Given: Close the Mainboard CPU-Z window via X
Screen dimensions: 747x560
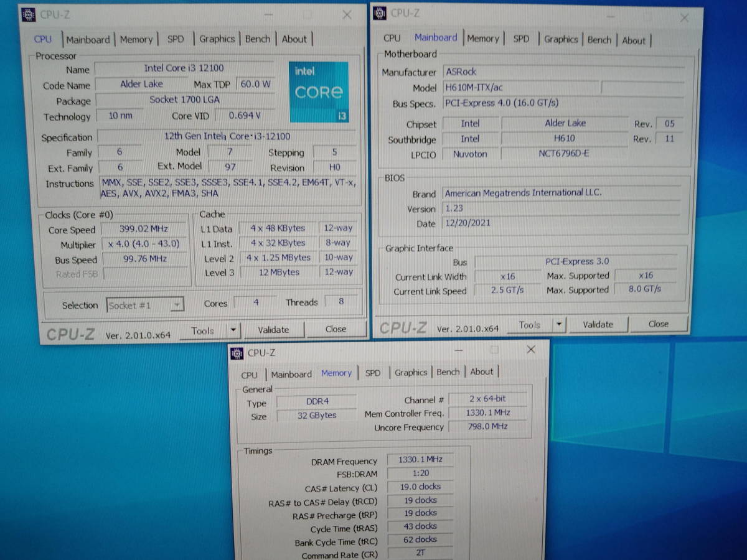Looking at the screenshot, I should coord(684,18).
